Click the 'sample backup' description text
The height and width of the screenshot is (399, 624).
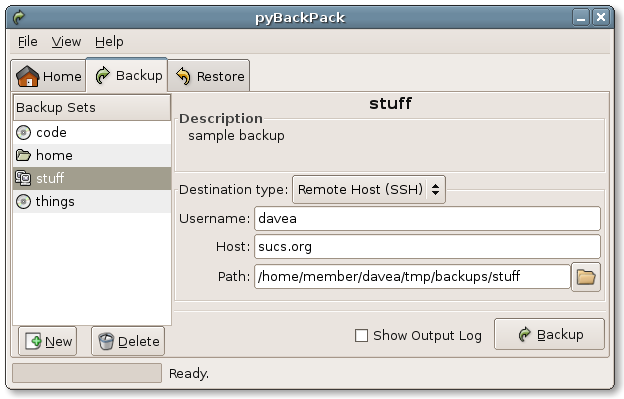236,136
